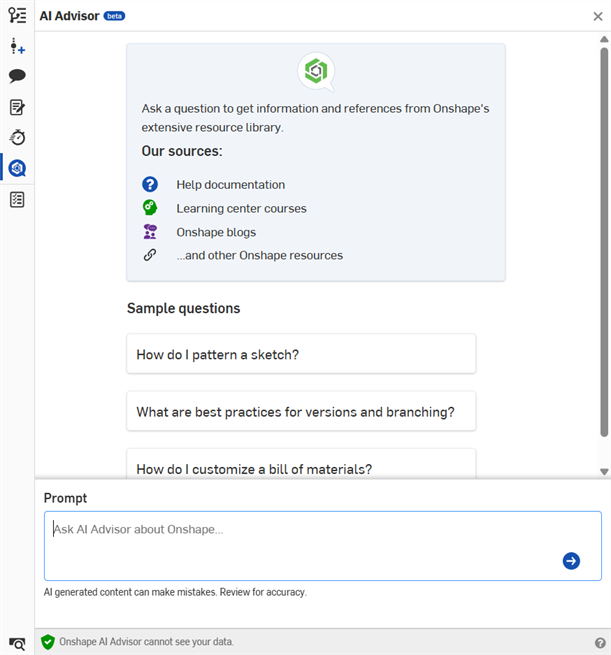Click the help question mark in footer
This screenshot has width=611, height=655.
coord(600,643)
